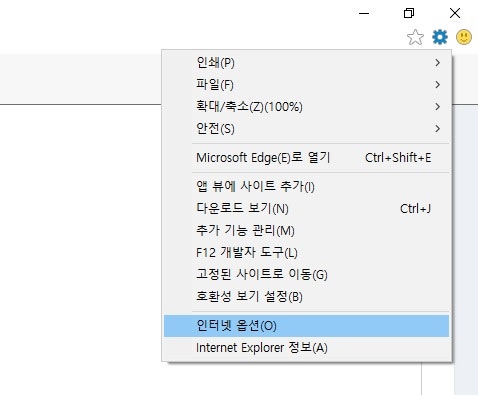Close the Internet Explorer window

pos(455,13)
